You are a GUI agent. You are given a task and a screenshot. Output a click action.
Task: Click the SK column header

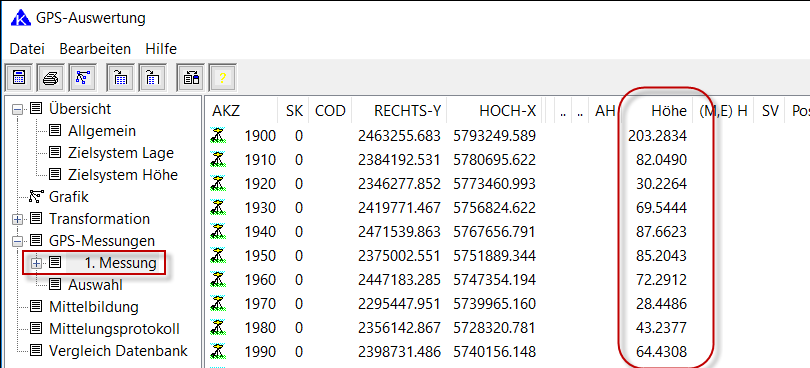[x=294, y=111]
